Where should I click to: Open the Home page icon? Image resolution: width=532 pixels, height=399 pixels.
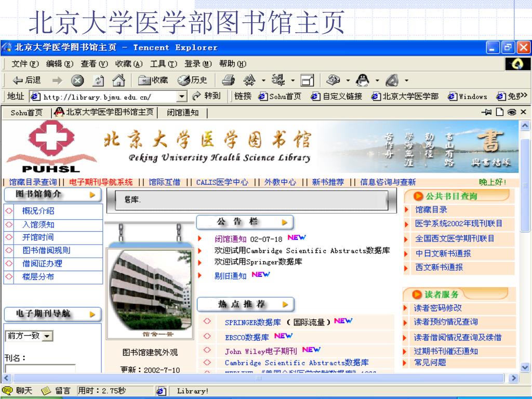pos(119,80)
